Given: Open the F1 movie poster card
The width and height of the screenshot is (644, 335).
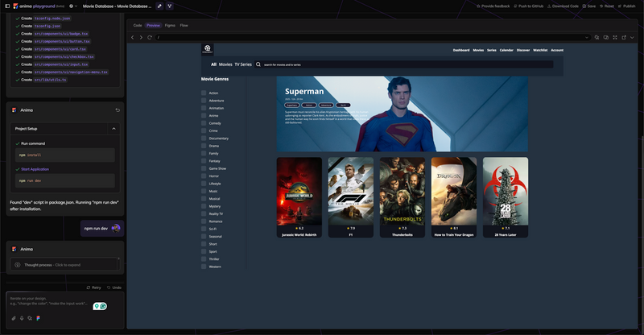Looking at the screenshot, I should pos(351,197).
